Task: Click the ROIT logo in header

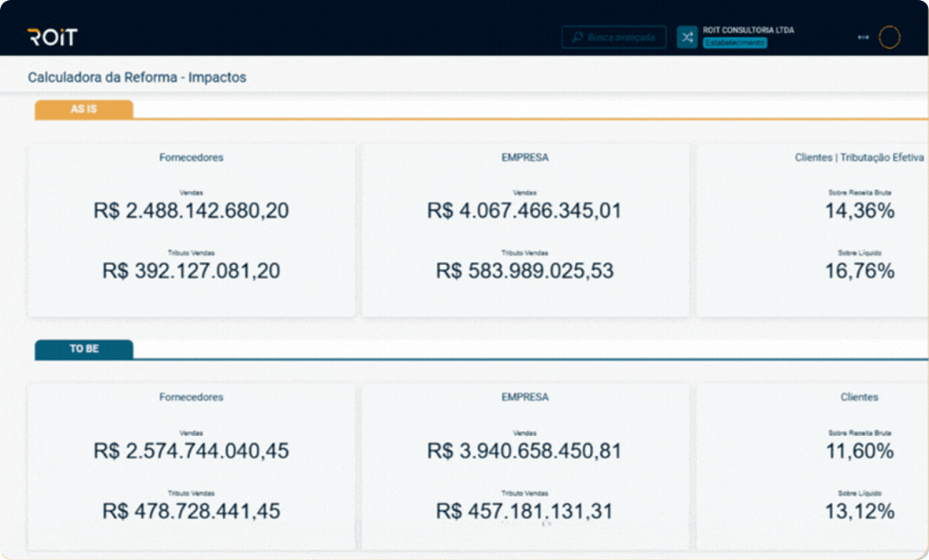Action: (52, 37)
